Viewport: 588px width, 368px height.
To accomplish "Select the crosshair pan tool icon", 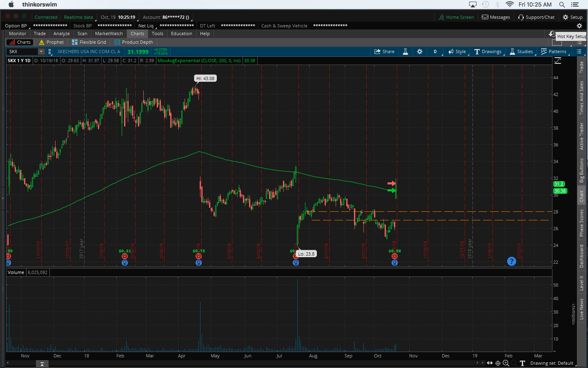I will [x=498, y=363].
